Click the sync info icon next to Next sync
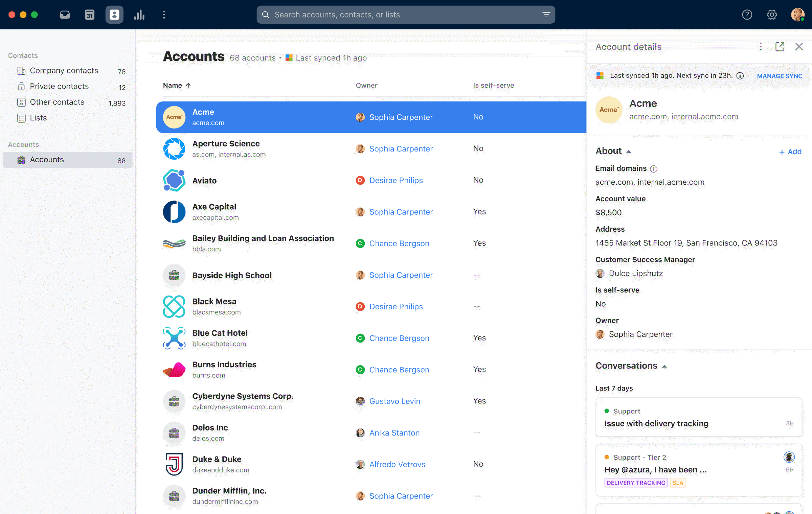The image size is (812, 514). (740, 76)
